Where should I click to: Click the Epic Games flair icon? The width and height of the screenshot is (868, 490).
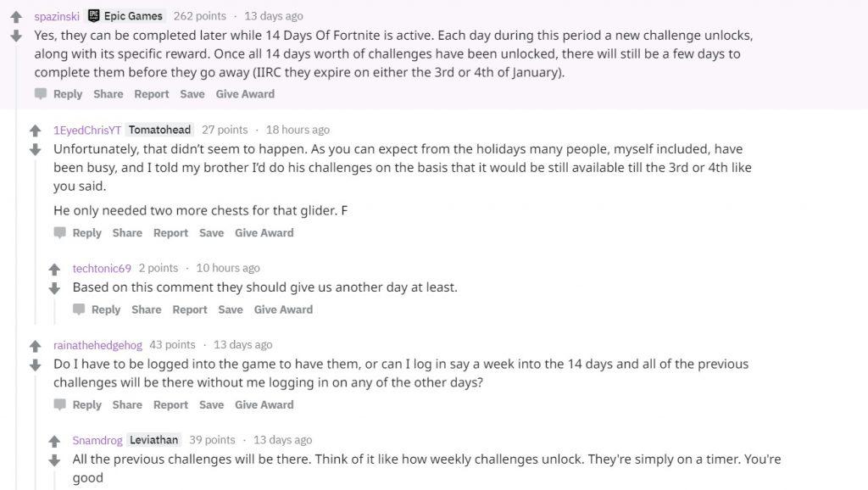pyautogui.click(x=94, y=16)
